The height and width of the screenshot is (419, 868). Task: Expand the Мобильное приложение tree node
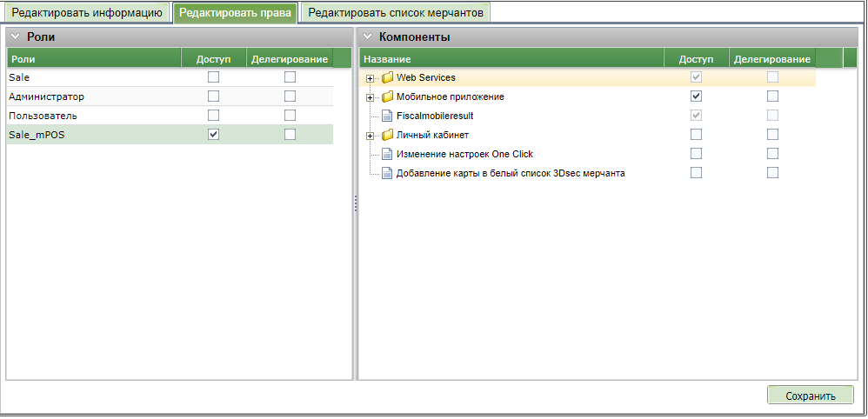tap(371, 97)
